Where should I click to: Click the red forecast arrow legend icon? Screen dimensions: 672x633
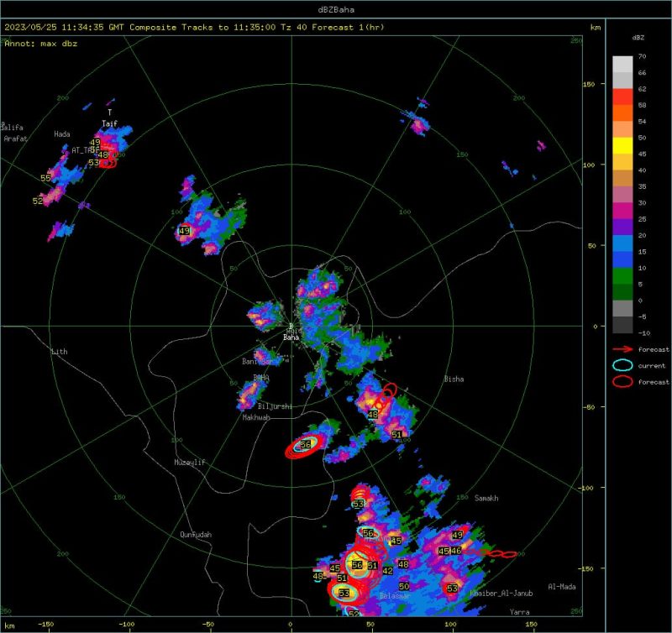pyautogui.click(x=622, y=349)
